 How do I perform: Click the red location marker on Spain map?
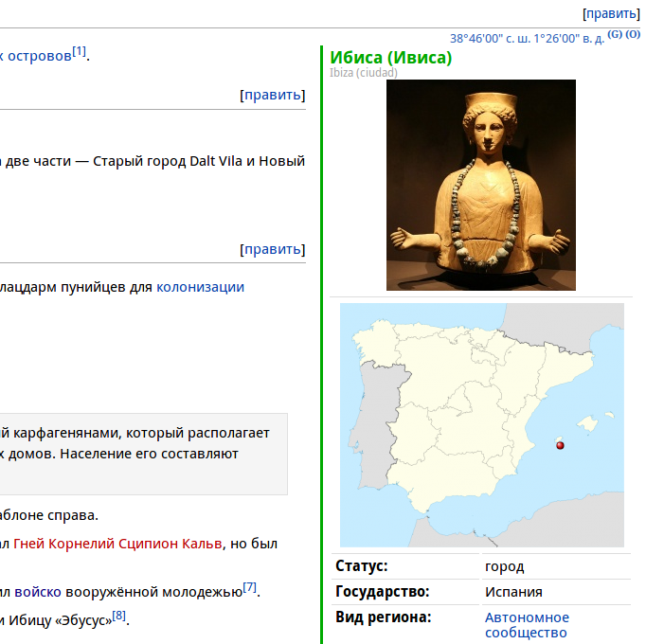(x=559, y=445)
